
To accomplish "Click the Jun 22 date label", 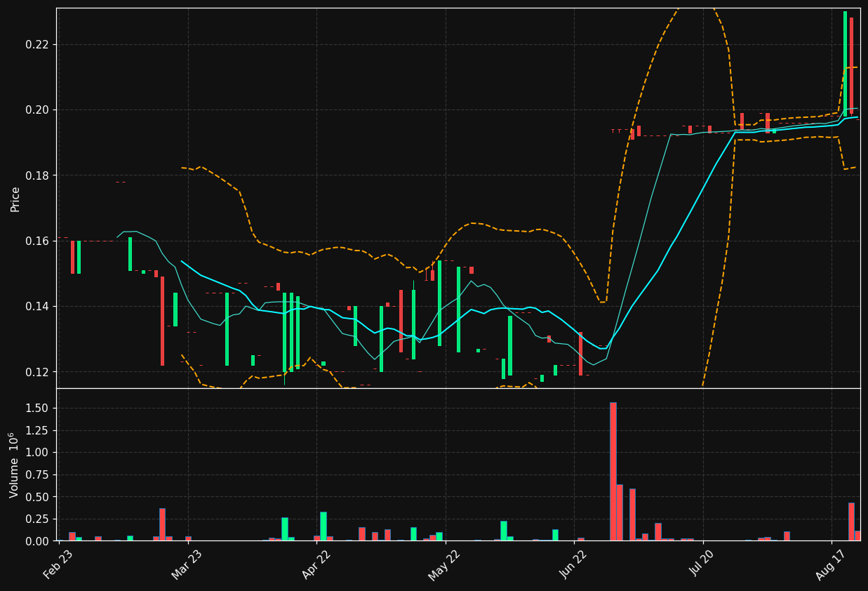I will 573,564.
